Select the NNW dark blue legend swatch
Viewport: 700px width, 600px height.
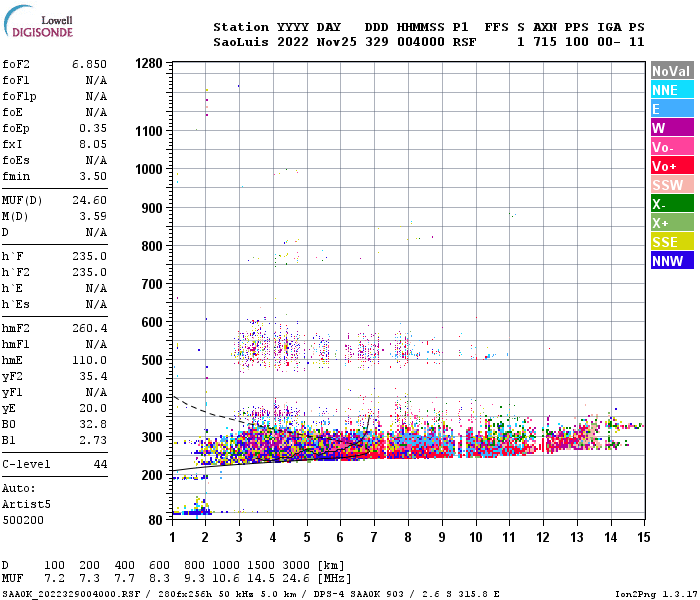(x=672, y=261)
